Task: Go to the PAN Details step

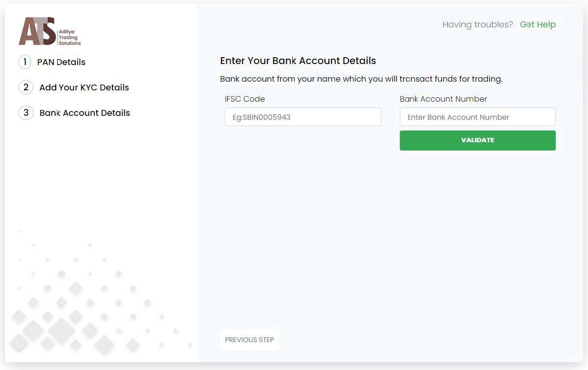Action: [62, 62]
